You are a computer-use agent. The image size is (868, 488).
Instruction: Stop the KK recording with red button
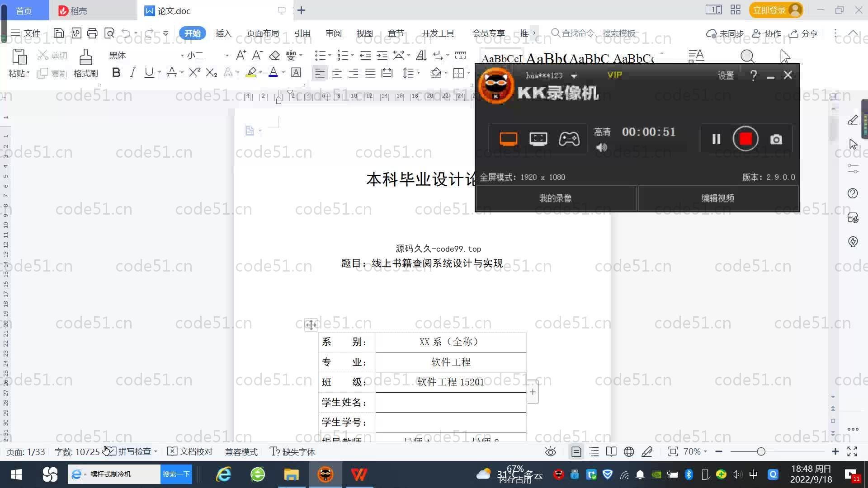(x=745, y=139)
